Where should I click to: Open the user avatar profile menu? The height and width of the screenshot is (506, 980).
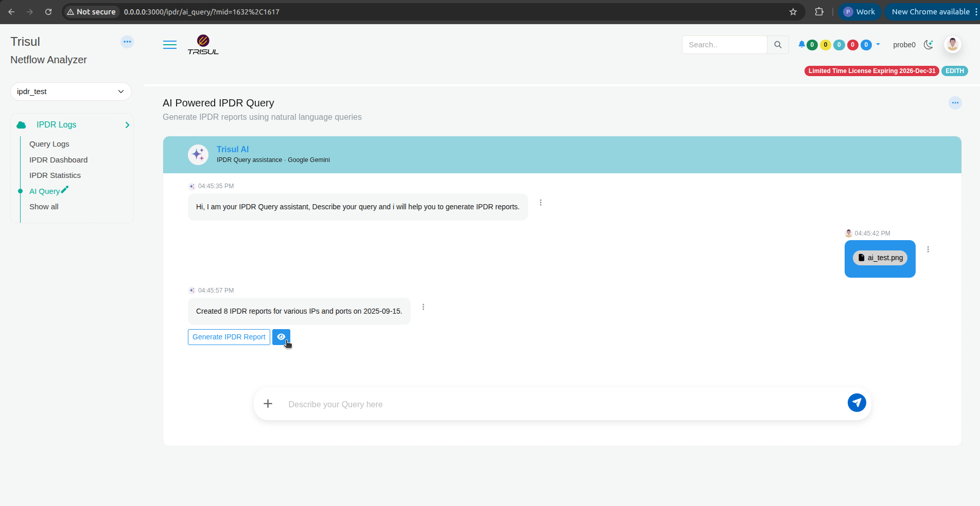point(953,44)
